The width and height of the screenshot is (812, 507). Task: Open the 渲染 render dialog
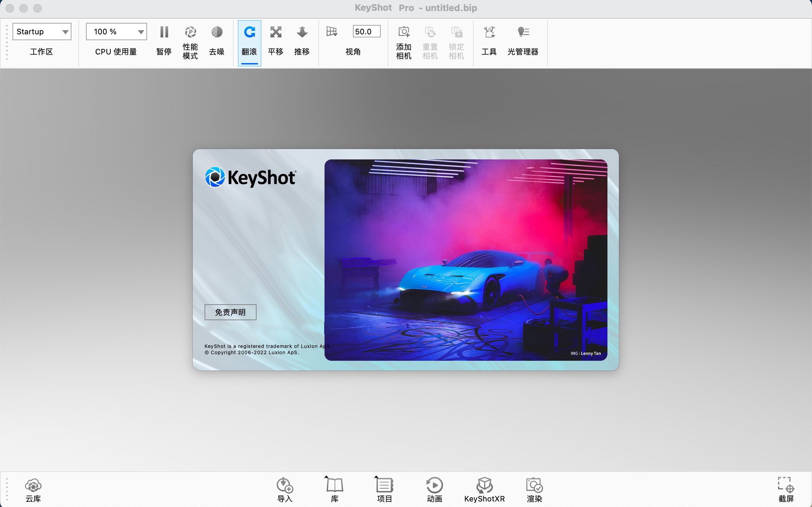[x=534, y=490]
